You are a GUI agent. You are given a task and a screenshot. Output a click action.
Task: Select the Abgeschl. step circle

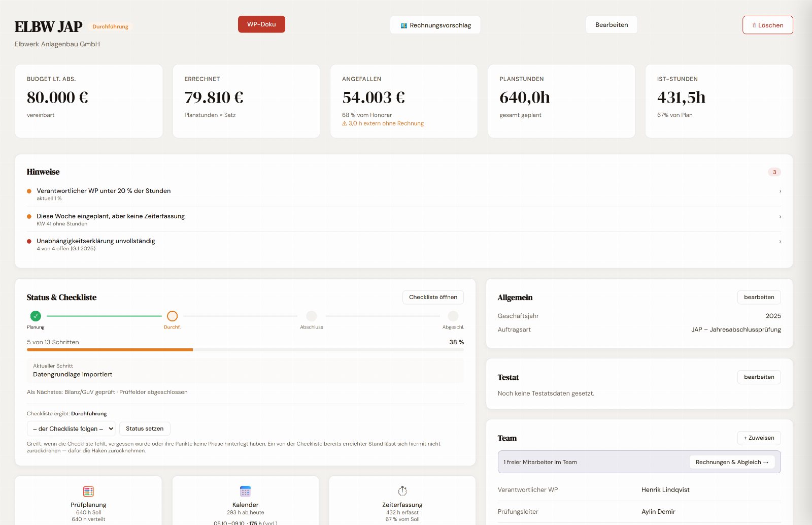coord(453,316)
